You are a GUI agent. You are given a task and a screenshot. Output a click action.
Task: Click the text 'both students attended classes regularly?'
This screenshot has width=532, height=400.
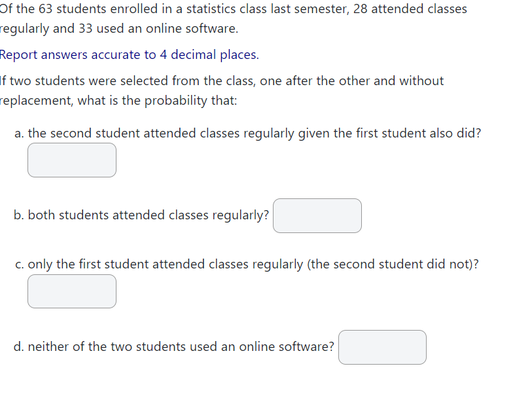point(149,215)
